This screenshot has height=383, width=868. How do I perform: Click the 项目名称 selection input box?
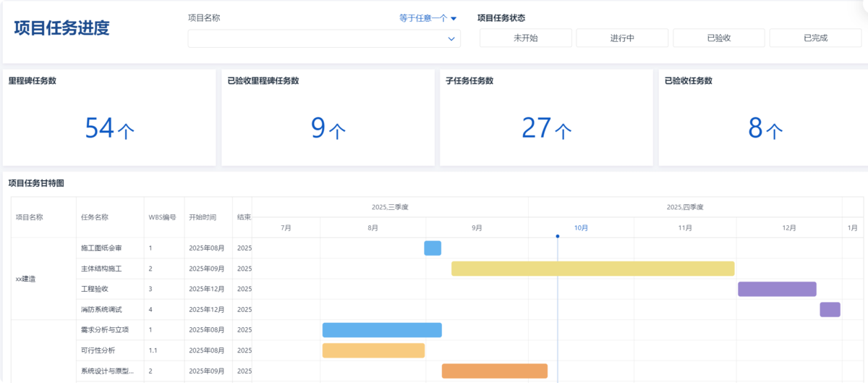tap(324, 38)
